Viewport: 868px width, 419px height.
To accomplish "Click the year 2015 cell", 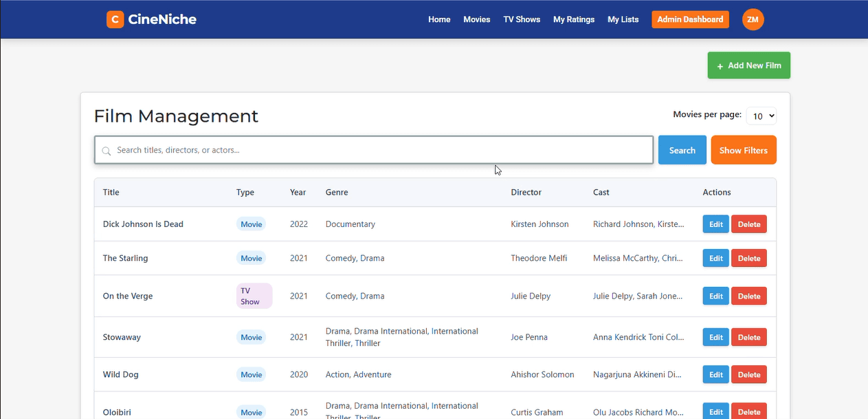I will (299, 413).
